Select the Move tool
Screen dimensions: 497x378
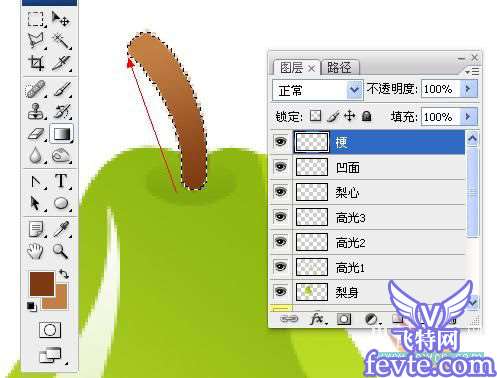[x=61, y=19]
